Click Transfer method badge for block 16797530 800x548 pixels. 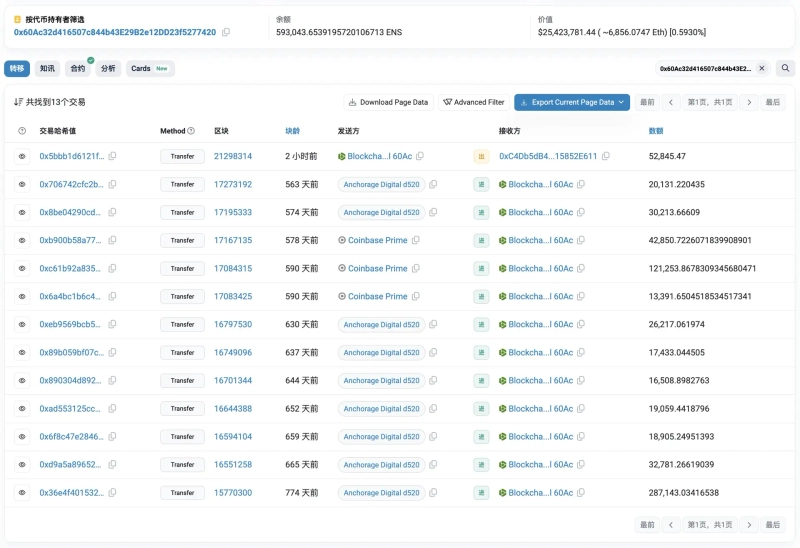pyautogui.click(x=182, y=324)
